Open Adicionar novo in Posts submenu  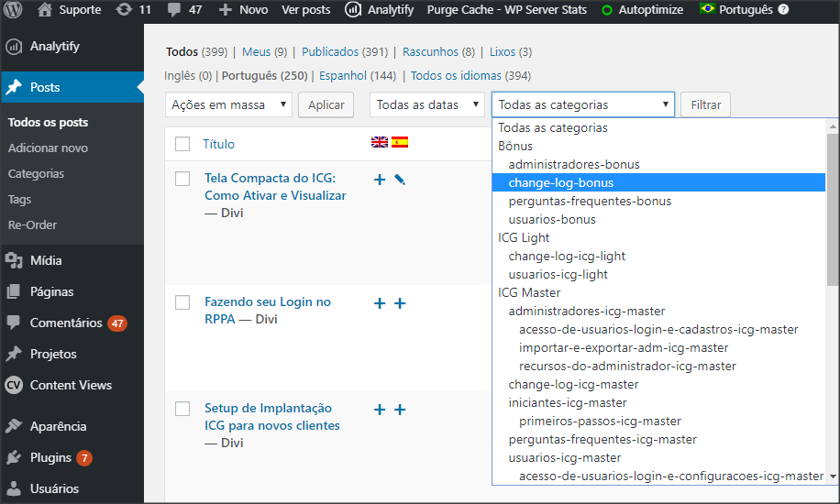click(48, 148)
